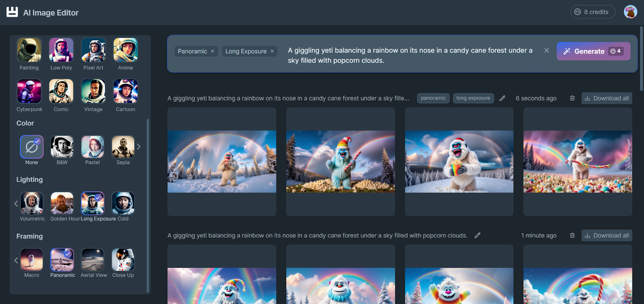Show more Color options with right chevron
Image resolution: width=644 pixels, height=304 pixels.
tap(139, 146)
